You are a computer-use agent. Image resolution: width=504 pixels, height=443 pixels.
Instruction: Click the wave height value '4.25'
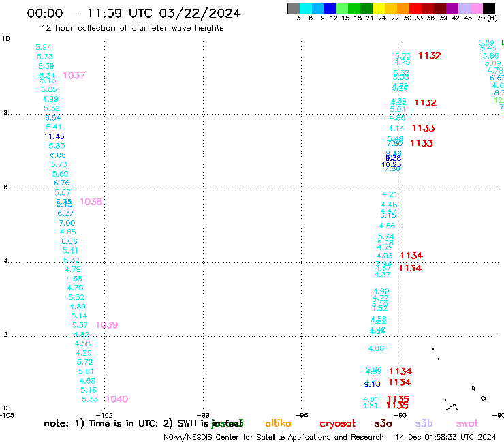pyautogui.click(x=84, y=353)
